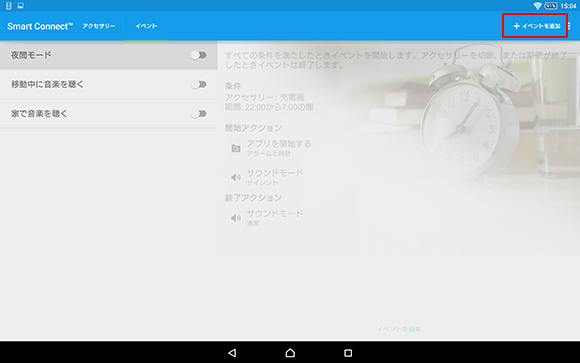
Task: Open the サウンドモード 通常 end action
Action: 275,218
